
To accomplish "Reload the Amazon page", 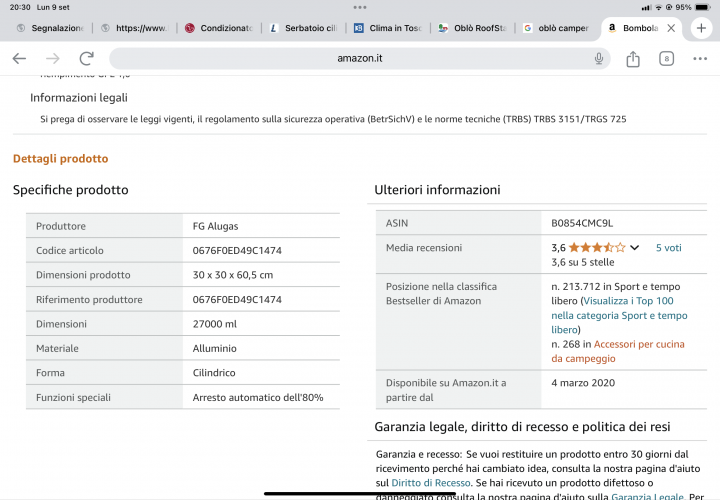I will [87, 59].
